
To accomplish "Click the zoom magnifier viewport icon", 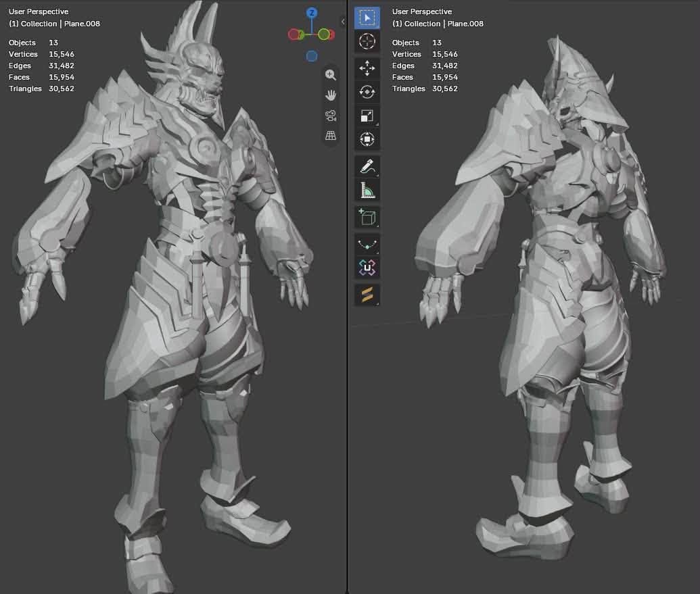I will point(330,75).
